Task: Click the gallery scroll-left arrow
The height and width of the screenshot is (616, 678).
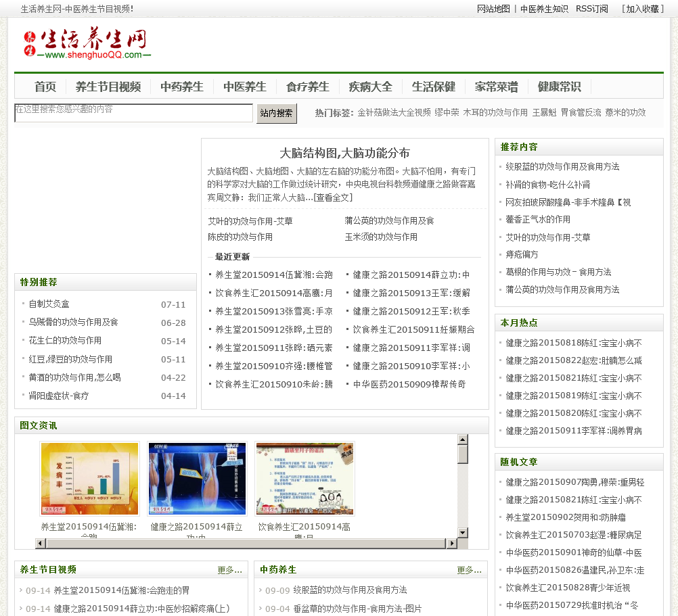Action: pos(41,544)
